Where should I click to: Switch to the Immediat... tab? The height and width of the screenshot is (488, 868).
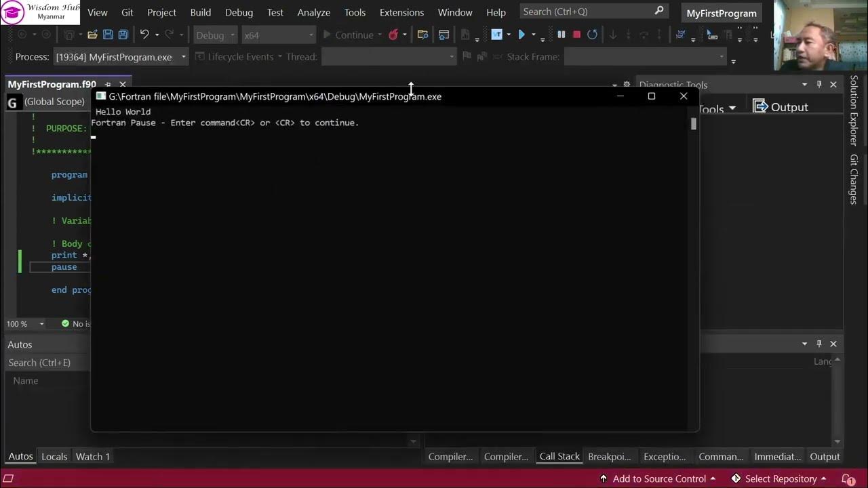tap(777, 456)
